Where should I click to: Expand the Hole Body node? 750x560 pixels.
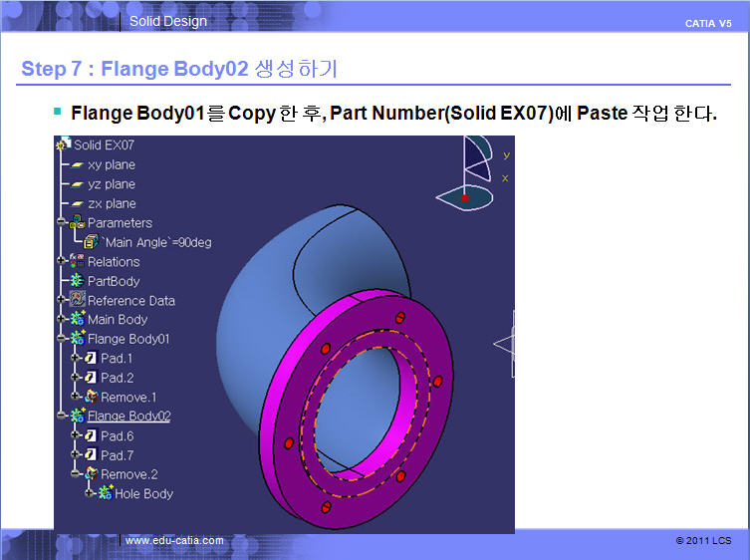click(x=89, y=493)
